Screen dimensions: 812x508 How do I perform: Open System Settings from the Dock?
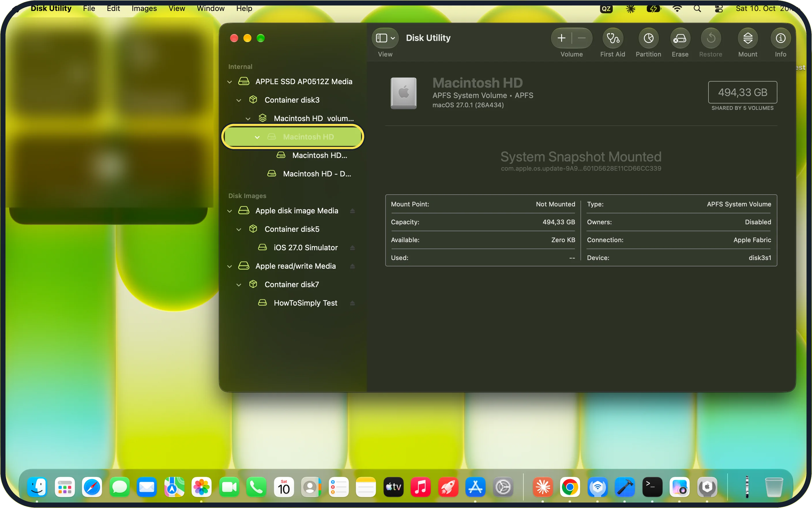coord(503,487)
